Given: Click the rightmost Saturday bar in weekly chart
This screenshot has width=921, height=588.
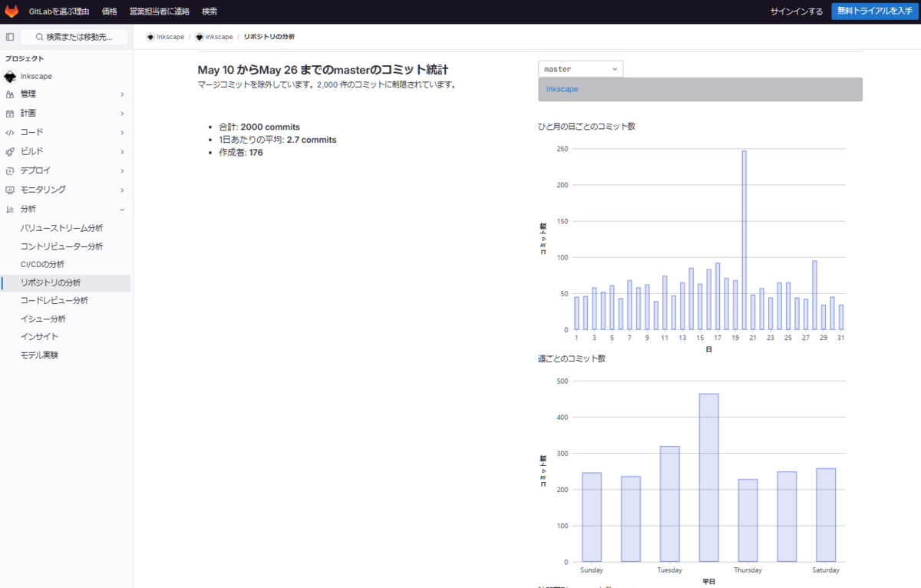Looking at the screenshot, I should (826, 515).
